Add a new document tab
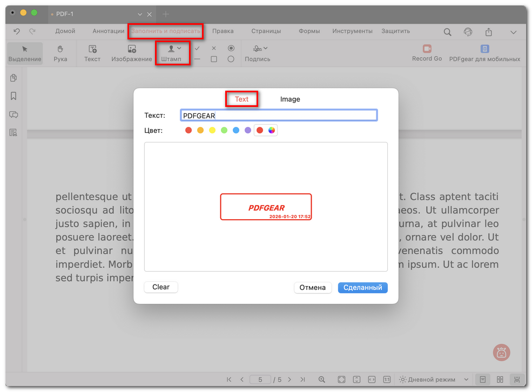 [166, 14]
